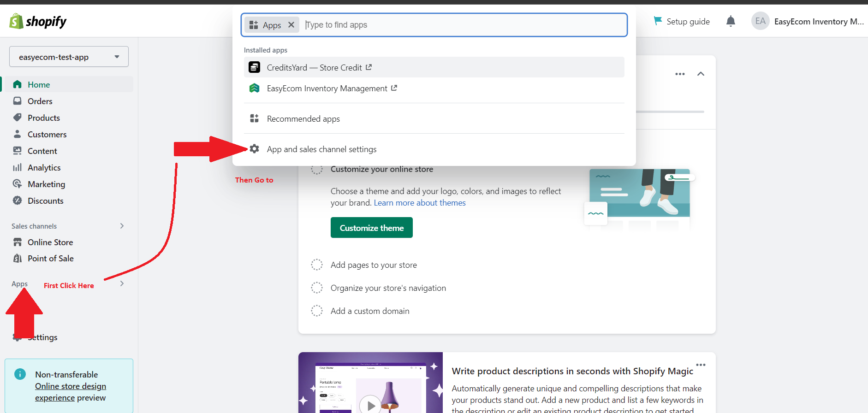This screenshot has width=868, height=413.
Task: Click the Apps label in sidebar
Action: point(19,283)
